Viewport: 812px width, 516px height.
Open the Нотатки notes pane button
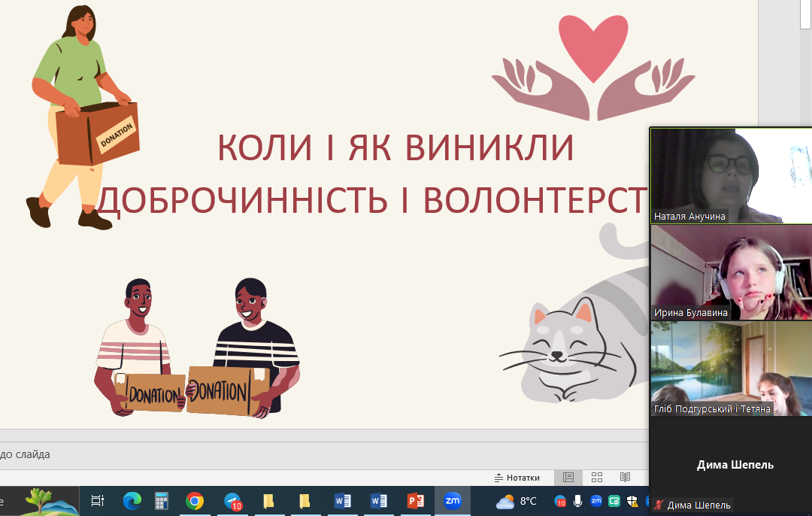[x=517, y=478]
